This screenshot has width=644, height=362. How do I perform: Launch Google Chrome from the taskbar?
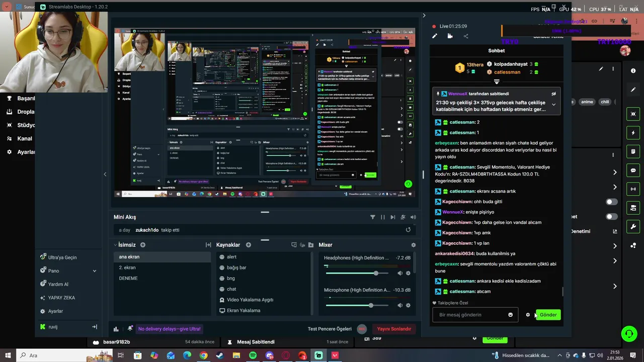pos(203,355)
